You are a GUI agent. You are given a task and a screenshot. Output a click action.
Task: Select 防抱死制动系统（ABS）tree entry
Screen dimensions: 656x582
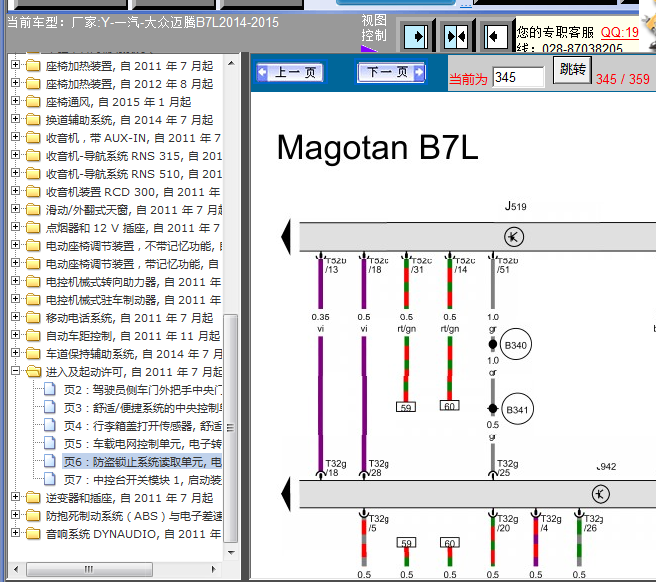[133, 516]
